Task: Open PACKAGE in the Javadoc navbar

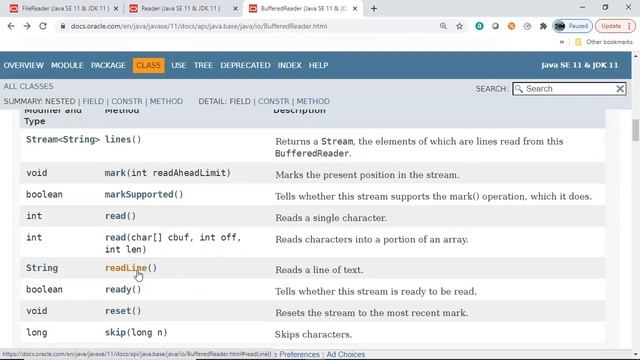Action: tap(108, 65)
